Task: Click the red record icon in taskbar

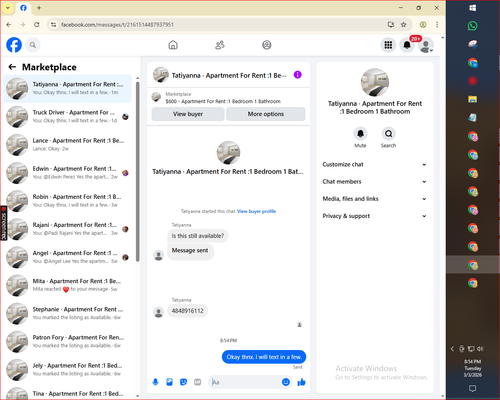Action: [473, 81]
